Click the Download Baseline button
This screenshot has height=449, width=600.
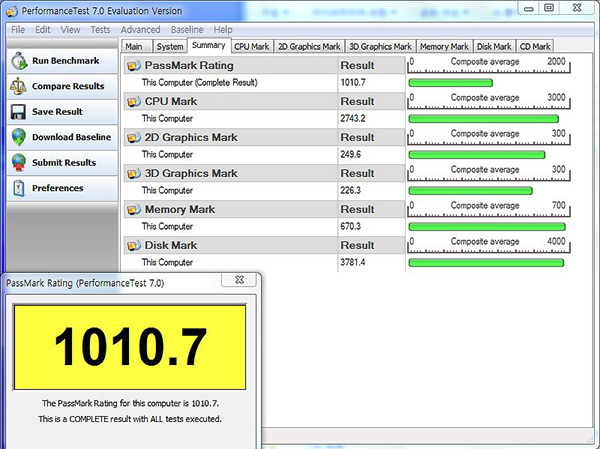pyautogui.click(x=62, y=137)
